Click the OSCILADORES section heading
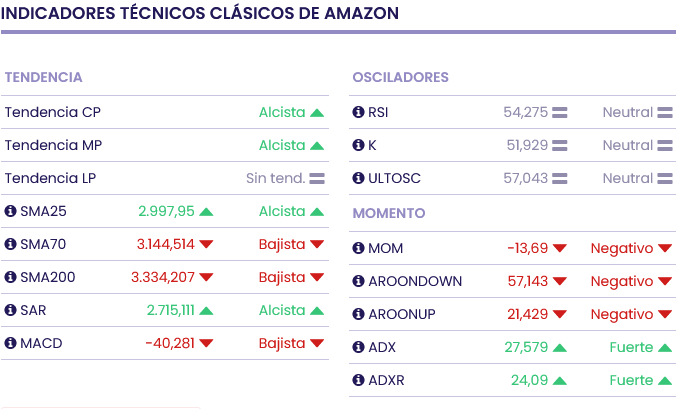 point(400,78)
